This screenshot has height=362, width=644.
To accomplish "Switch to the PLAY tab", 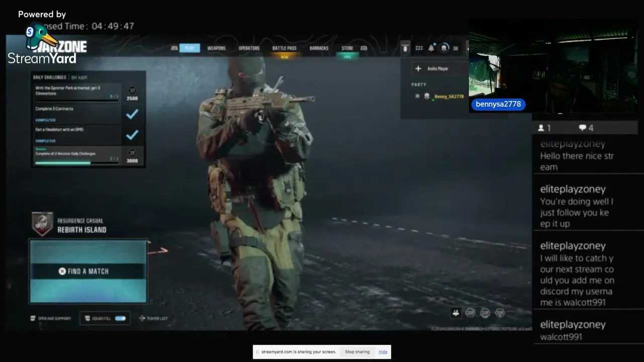I will (190, 48).
